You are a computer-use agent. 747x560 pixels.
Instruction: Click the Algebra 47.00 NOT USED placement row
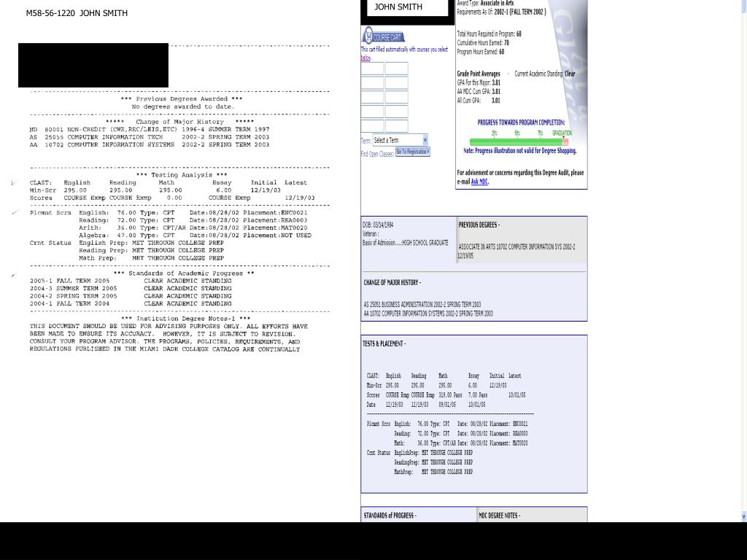(x=195, y=236)
